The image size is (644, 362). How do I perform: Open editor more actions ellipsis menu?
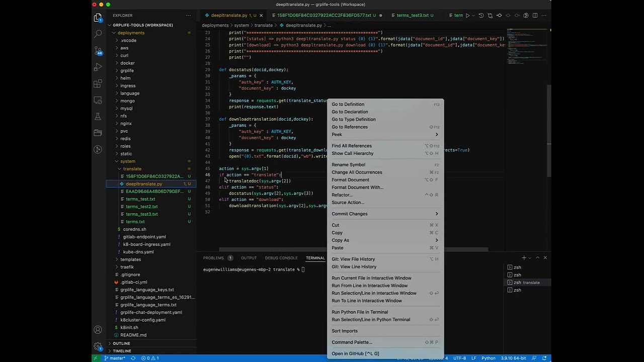[x=544, y=16]
